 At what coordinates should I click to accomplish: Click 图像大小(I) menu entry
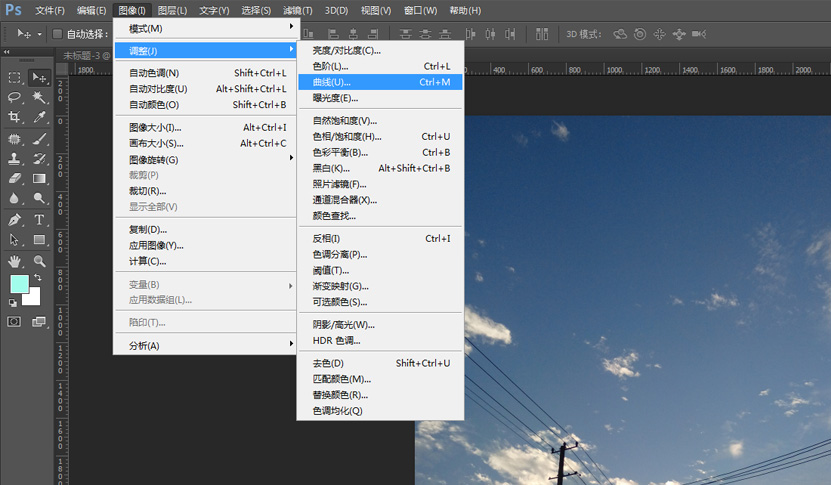point(155,128)
